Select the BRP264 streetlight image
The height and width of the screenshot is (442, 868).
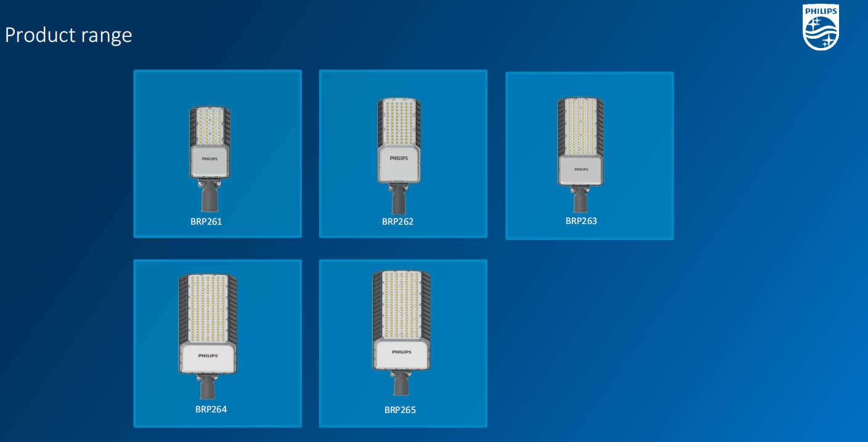pos(208,337)
